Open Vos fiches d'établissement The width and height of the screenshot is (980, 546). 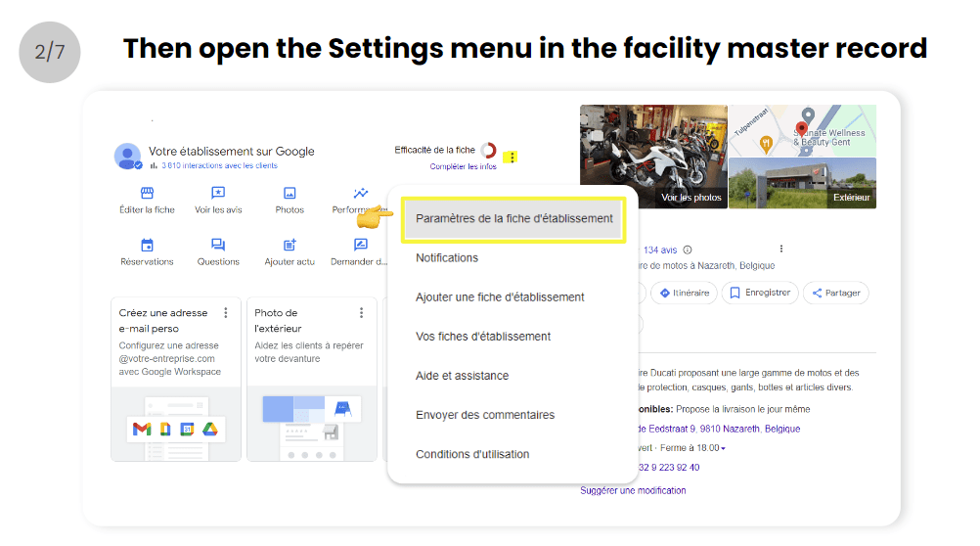tap(483, 337)
